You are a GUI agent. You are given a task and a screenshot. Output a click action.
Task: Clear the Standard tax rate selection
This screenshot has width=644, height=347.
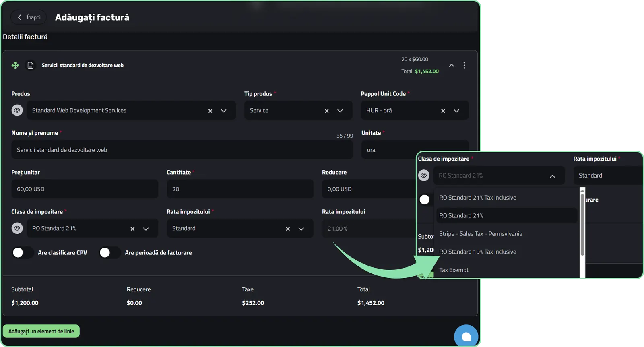click(x=288, y=229)
